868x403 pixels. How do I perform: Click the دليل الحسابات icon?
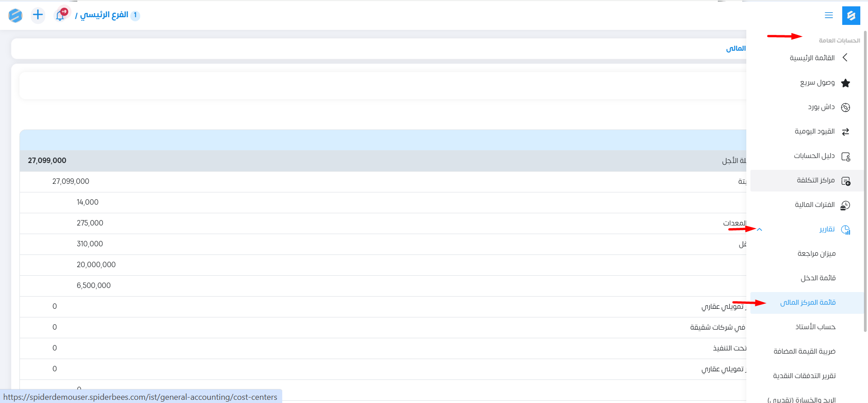click(x=845, y=156)
